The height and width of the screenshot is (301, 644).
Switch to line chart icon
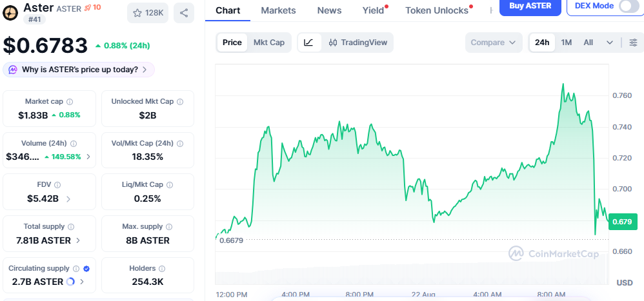(x=309, y=43)
